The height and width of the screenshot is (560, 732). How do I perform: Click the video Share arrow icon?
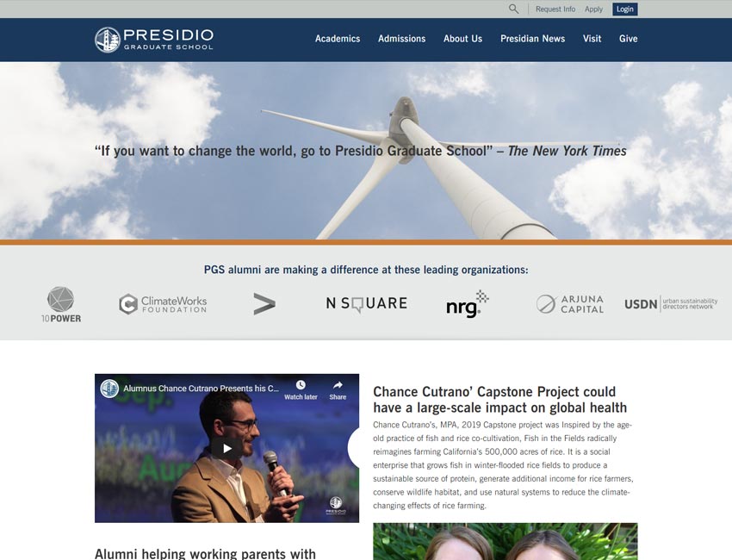338,385
